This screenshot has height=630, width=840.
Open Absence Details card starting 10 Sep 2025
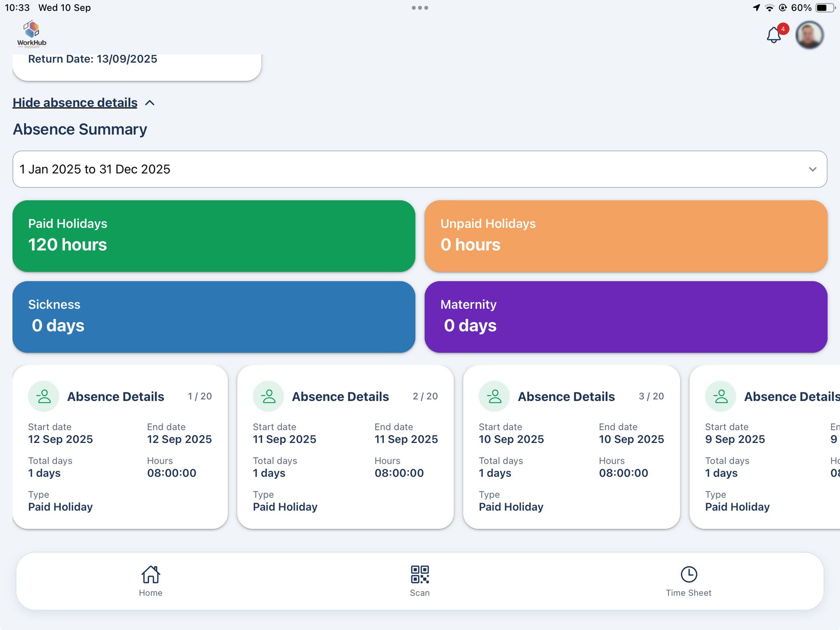(571, 447)
